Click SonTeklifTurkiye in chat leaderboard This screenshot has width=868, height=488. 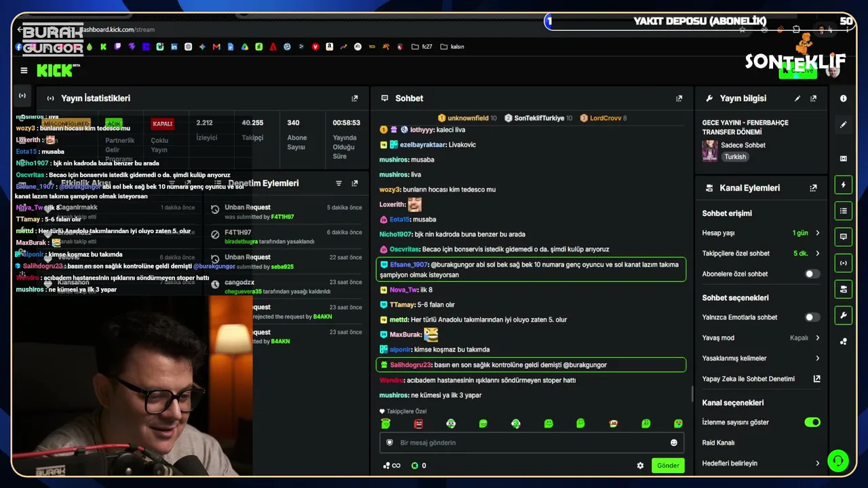pyautogui.click(x=539, y=118)
